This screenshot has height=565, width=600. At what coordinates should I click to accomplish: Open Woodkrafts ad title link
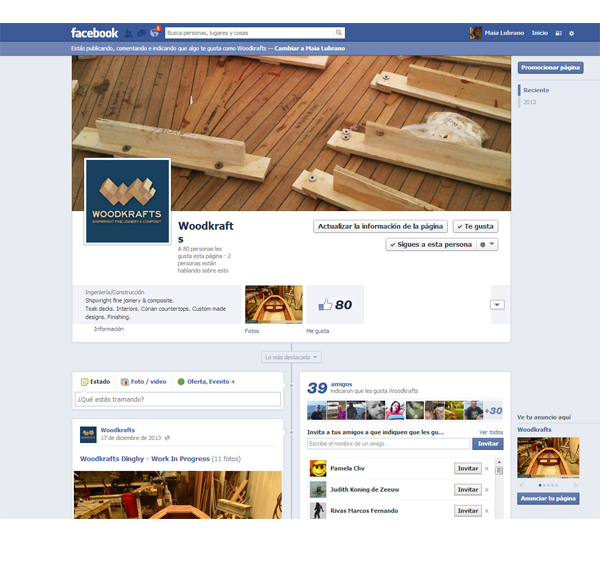coord(534,430)
